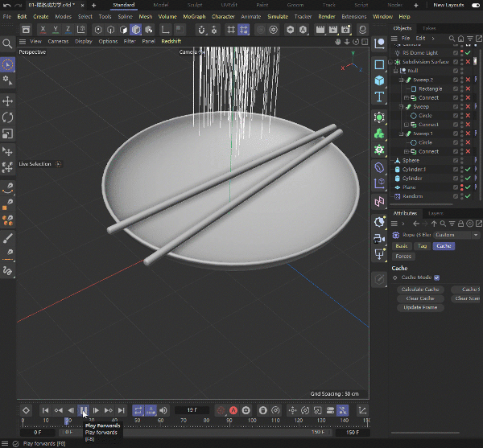Toggle timeline sound icon

(x=163, y=410)
